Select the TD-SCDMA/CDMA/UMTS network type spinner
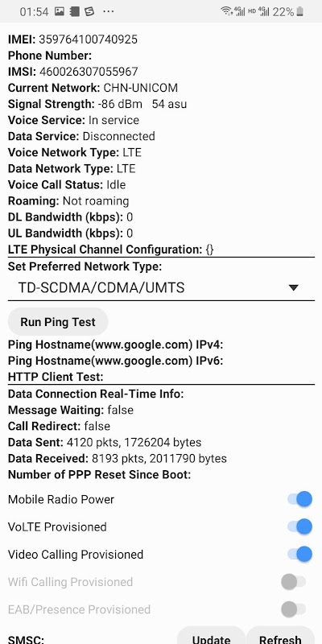The image size is (322, 644). point(161,288)
